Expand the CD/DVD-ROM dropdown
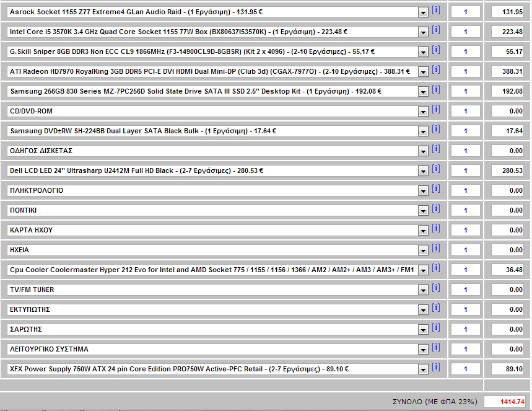The image size is (532, 411). tap(423, 112)
